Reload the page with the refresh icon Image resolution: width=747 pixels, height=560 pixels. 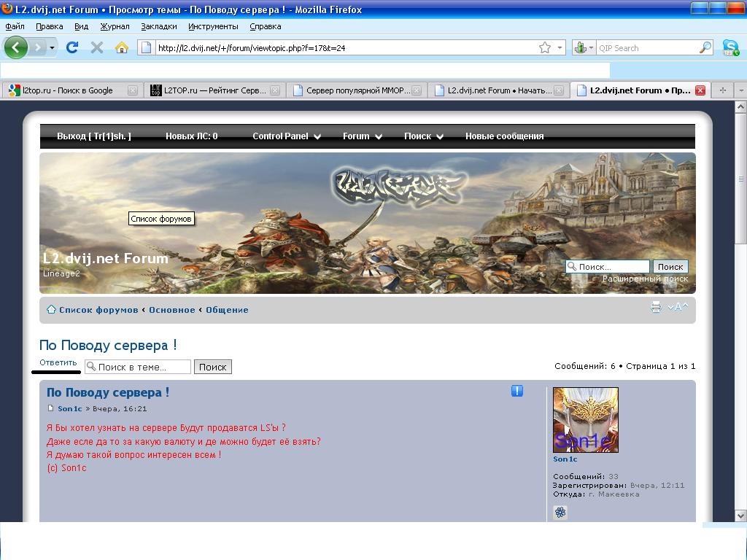[x=72, y=47]
